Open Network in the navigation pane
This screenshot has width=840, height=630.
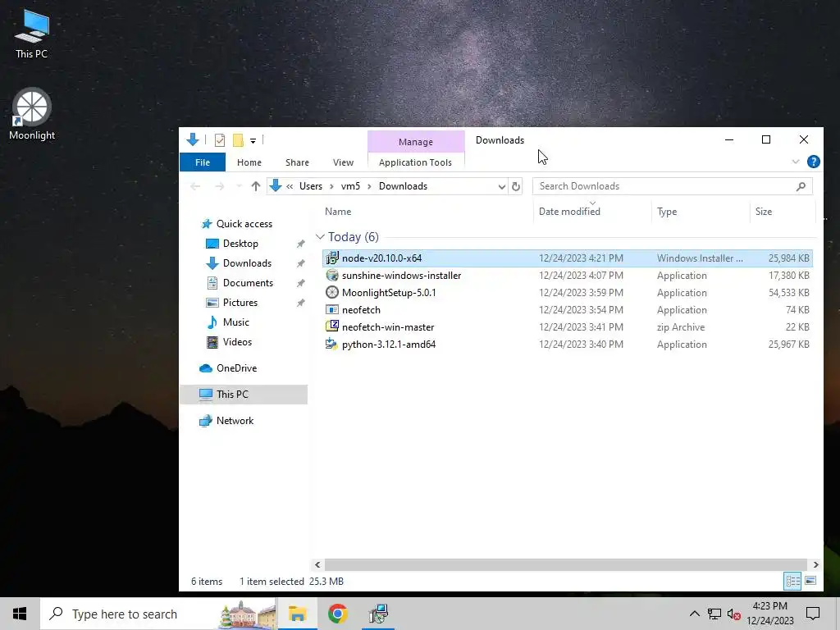tap(235, 421)
